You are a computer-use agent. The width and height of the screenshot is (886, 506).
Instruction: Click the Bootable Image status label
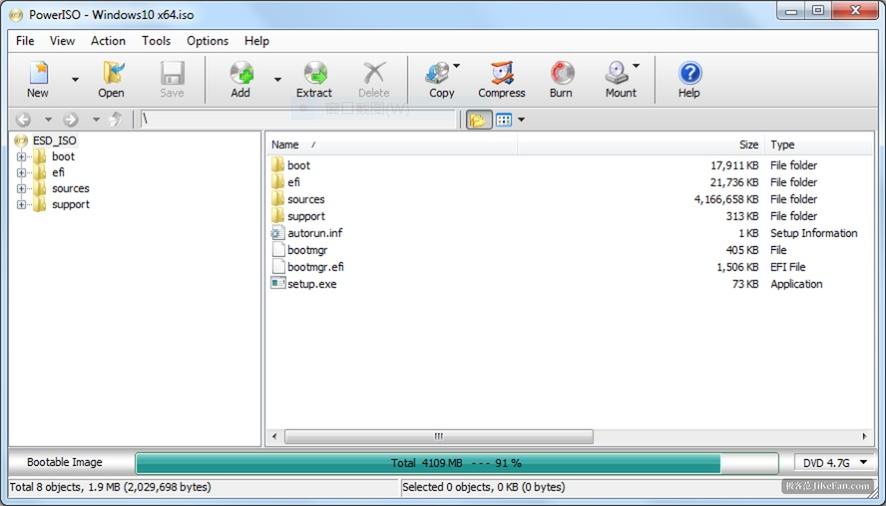(64, 462)
